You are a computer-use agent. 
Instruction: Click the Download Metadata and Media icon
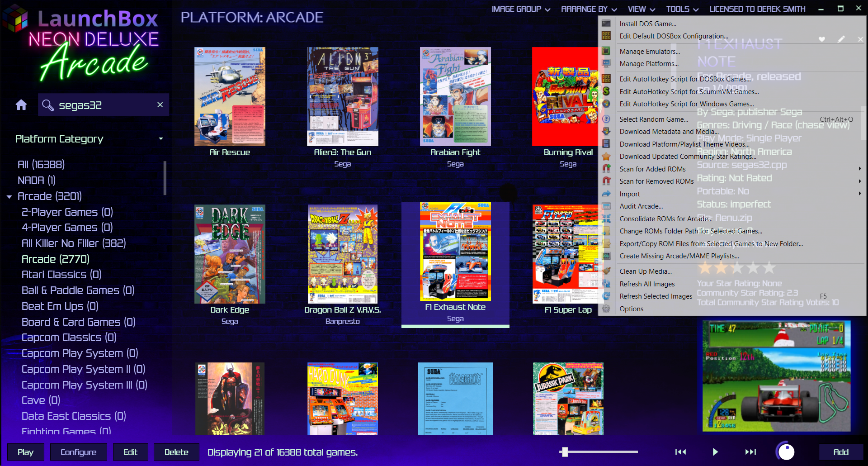point(606,131)
